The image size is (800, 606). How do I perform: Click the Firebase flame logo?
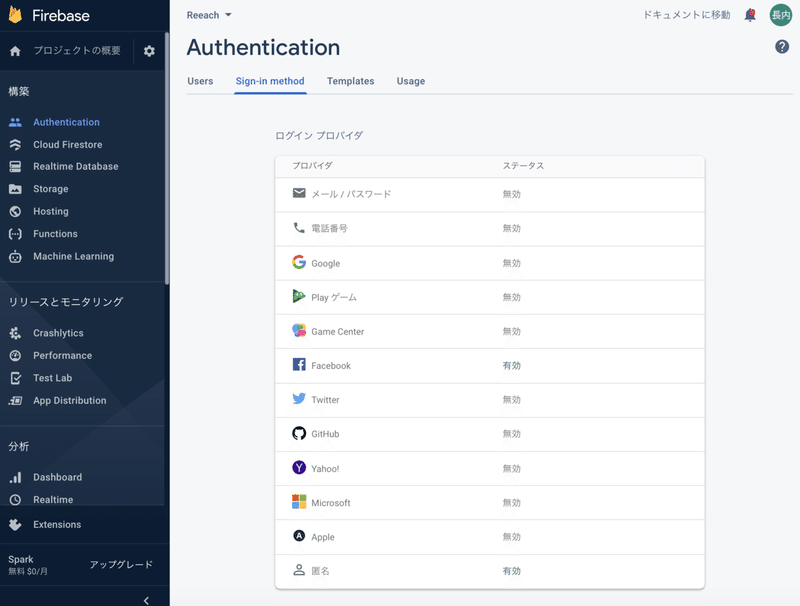[15, 15]
